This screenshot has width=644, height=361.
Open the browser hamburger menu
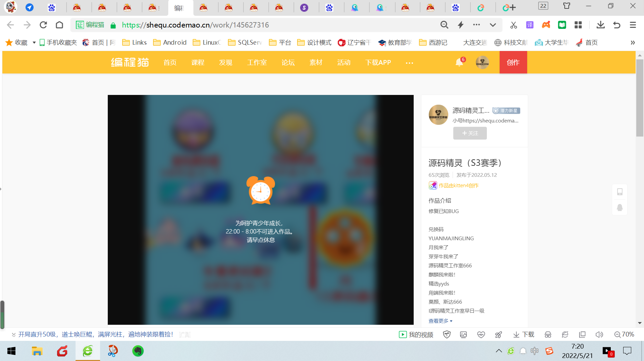click(x=633, y=25)
